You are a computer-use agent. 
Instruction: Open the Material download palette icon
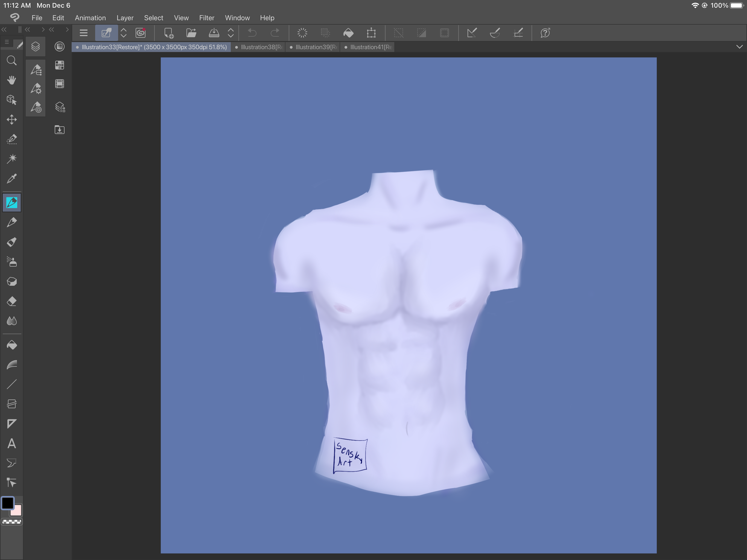pos(60,130)
